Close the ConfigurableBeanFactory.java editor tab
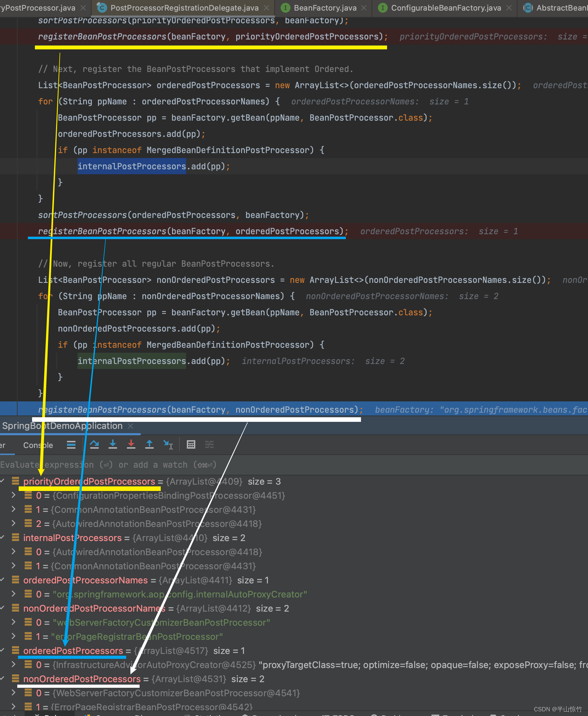This screenshot has width=588, height=716. point(509,8)
